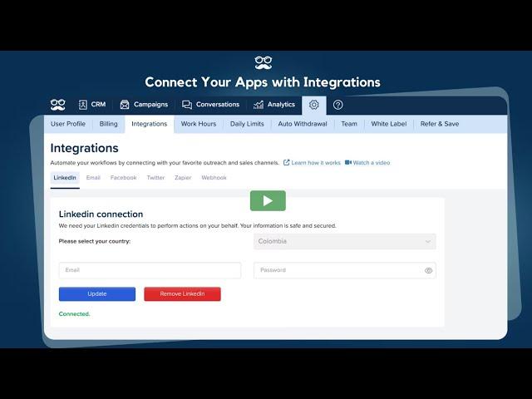This screenshot has width=532, height=399.
Task: Click the mustache logo above the title
Action: [264, 63]
